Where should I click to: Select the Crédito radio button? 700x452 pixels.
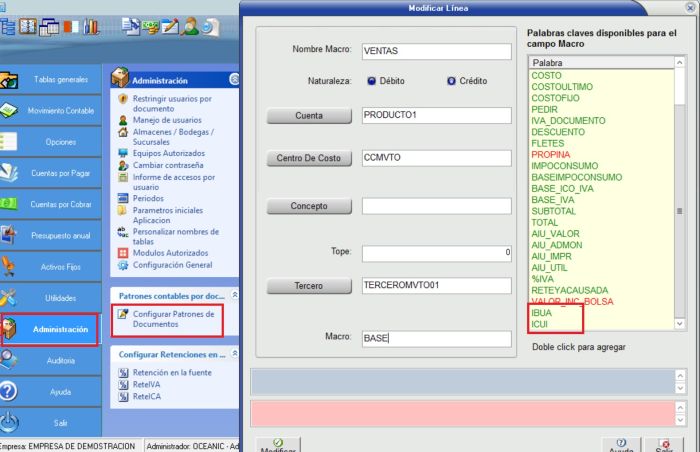[x=451, y=81]
